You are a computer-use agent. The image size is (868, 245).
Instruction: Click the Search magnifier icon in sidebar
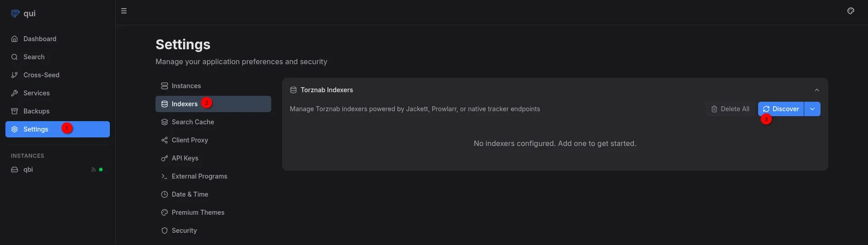coord(14,57)
